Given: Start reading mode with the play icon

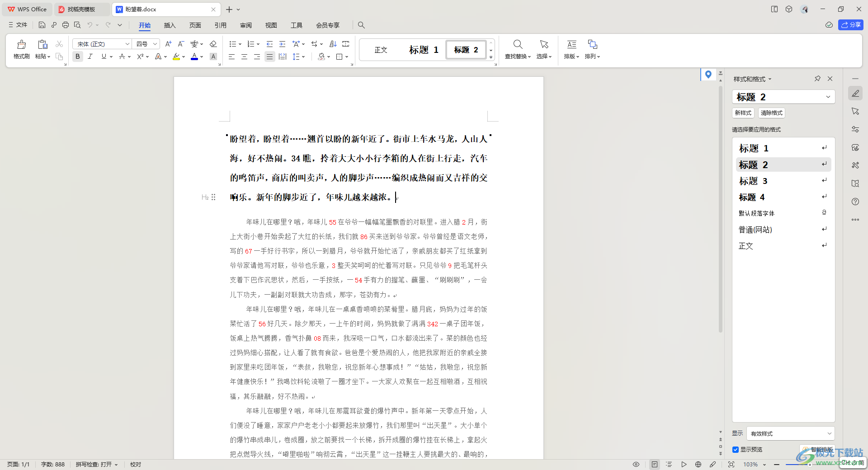Looking at the screenshot, I should point(684,464).
